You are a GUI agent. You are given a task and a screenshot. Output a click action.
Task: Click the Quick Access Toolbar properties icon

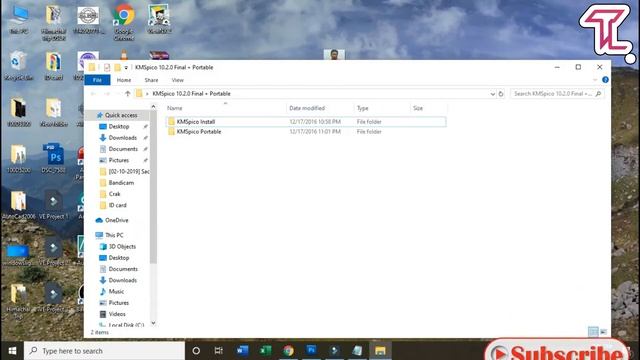(107, 68)
